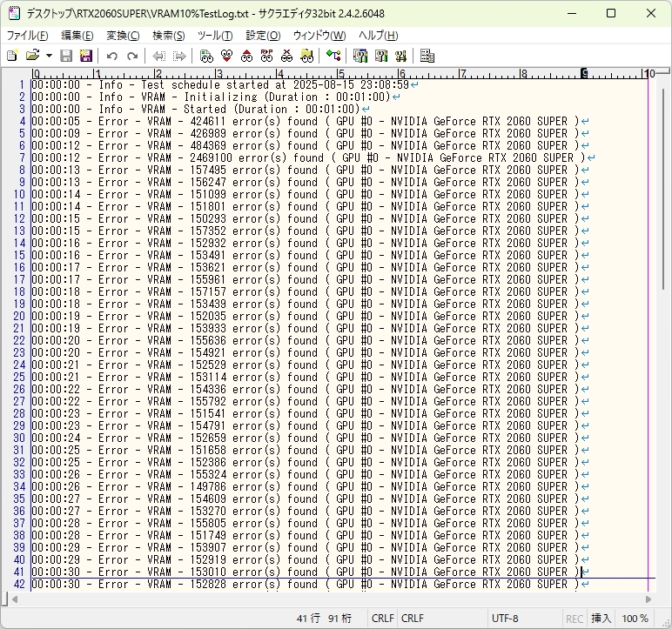The image size is (672, 629).
Task: Expand the recent files dropdown arrow
Action: (49, 56)
